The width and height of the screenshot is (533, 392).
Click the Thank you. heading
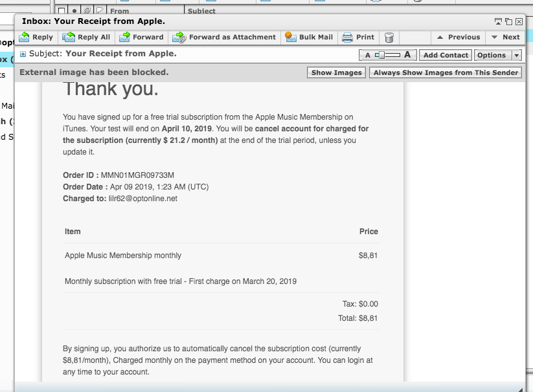click(111, 89)
